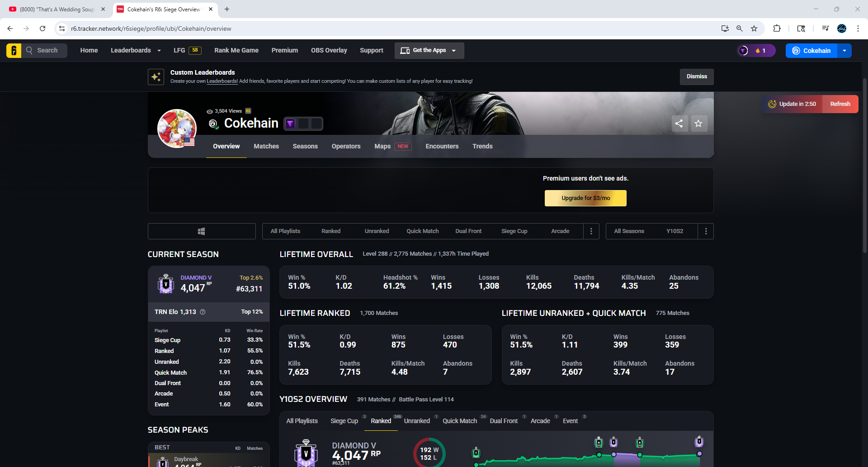Click Upgrade for $3/mo button
Viewport: 868px width, 467px height.
(585, 198)
